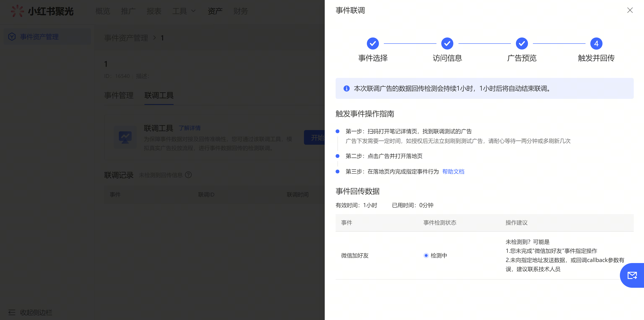644x320 pixels.
Task: Click the 事件 header in 联调记录 table
Action: tap(115, 195)
